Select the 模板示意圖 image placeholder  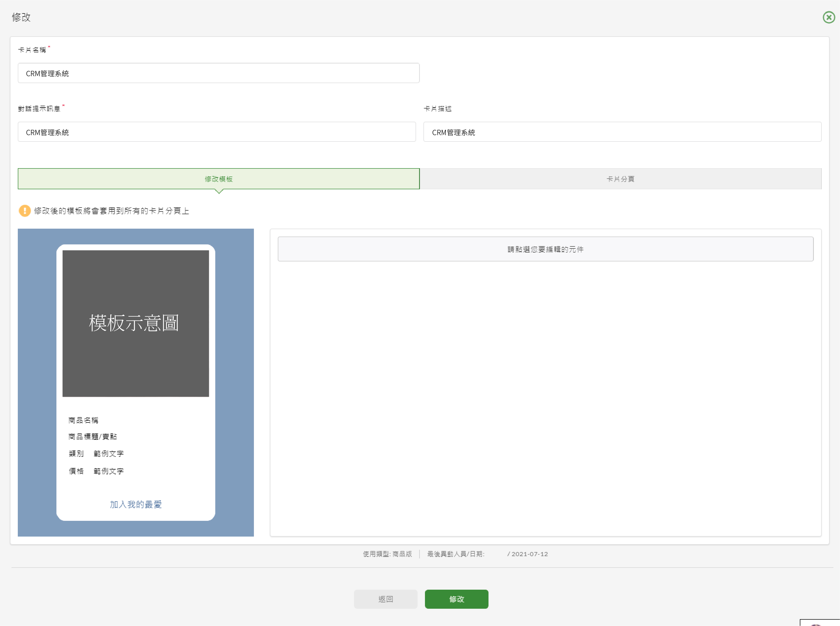pos(135,323)
